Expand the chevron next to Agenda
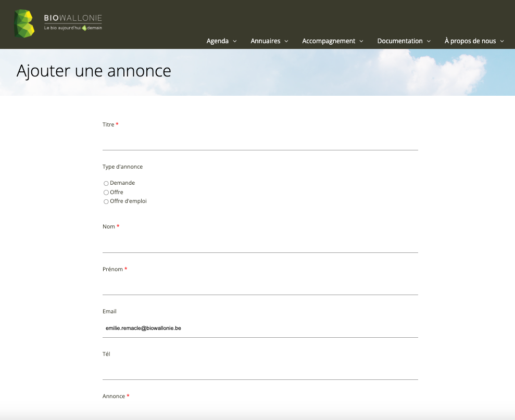Viewport: 515px width, 420px height. [x=235, y=41]
